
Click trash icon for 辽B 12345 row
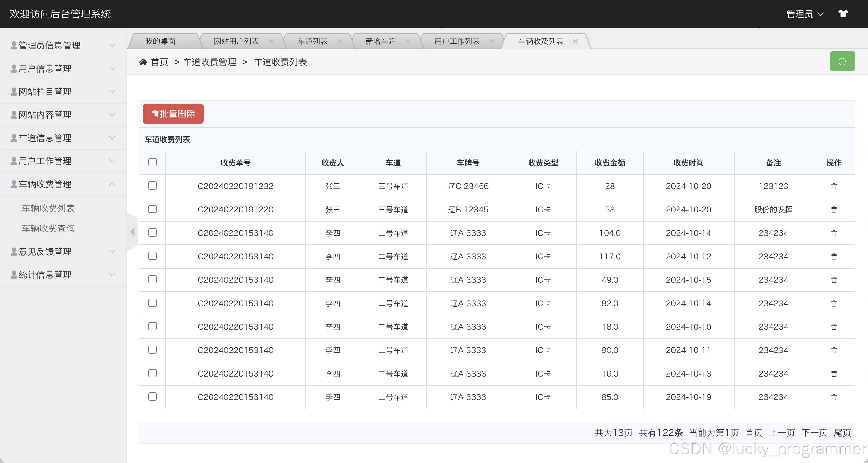[834, 210]
